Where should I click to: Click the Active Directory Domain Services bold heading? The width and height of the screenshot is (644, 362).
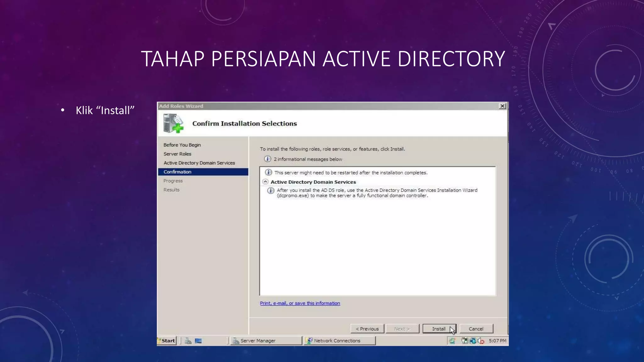point(313,182)
